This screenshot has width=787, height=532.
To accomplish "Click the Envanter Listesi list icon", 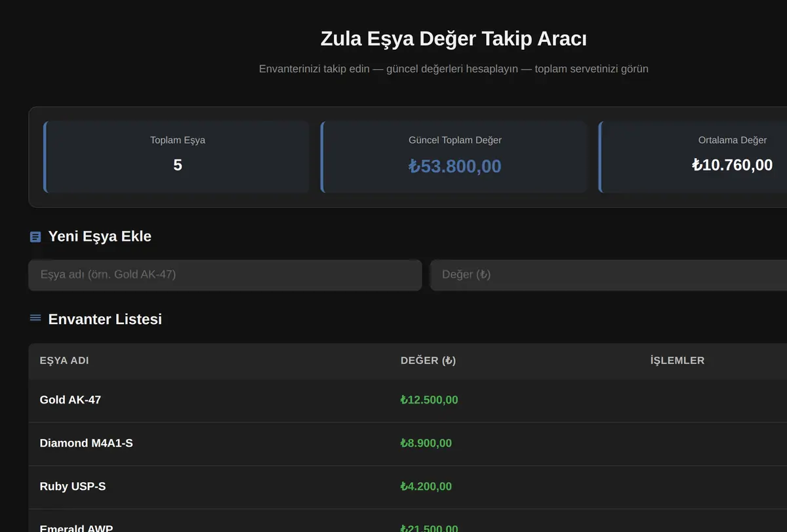I will coord(35,318).
